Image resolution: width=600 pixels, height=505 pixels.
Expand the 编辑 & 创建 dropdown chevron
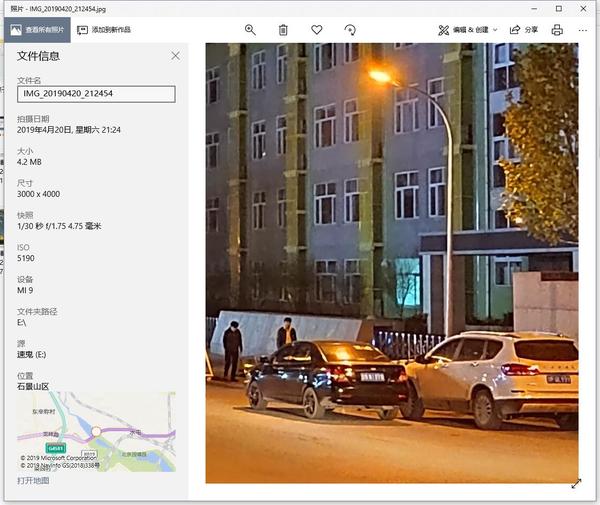click(495, 30)
